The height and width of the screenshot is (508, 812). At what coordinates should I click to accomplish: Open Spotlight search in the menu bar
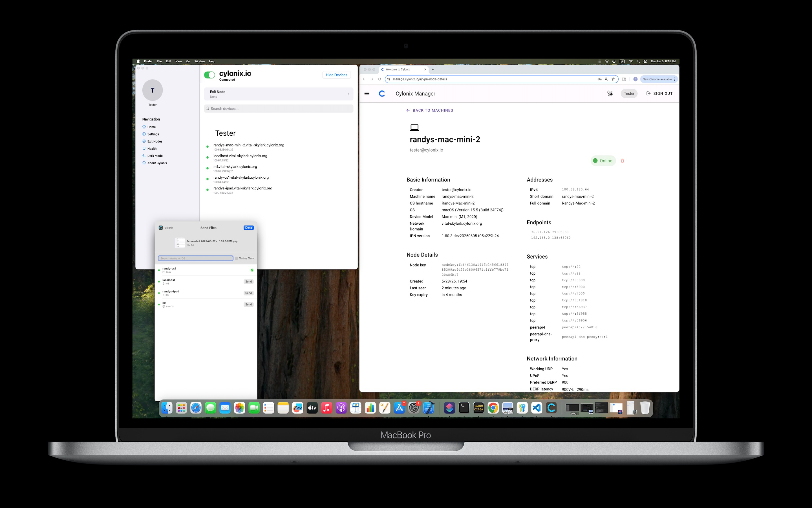tap(638, 62)
